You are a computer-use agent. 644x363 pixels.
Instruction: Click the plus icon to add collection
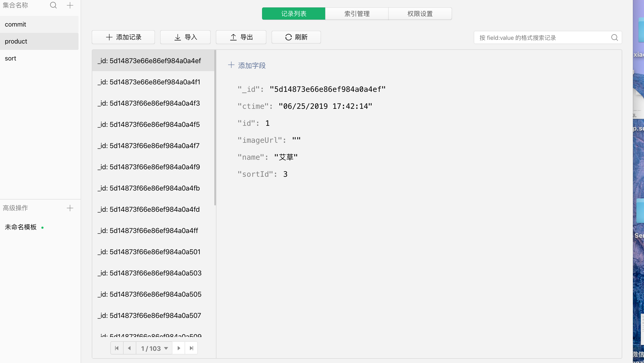(70, 5)
